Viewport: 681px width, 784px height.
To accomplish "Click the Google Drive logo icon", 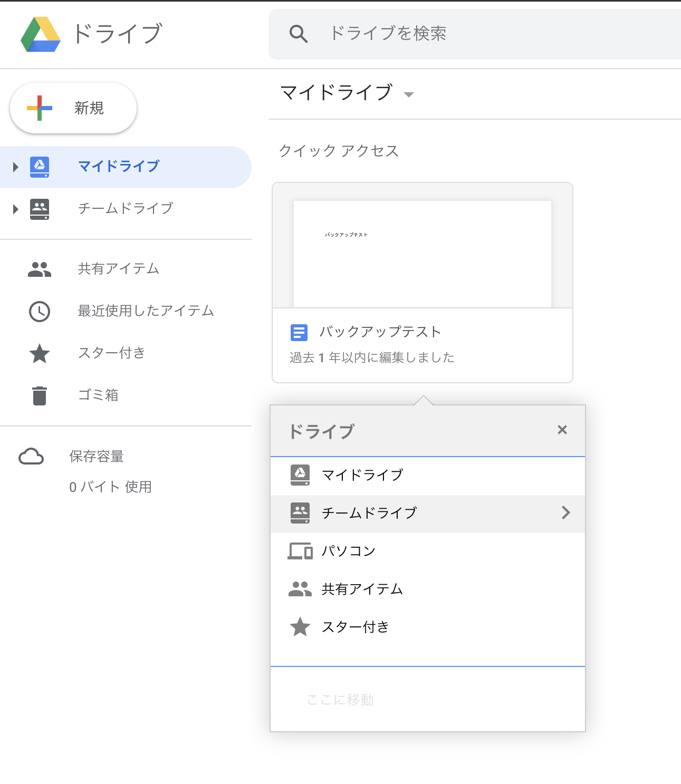I will (41, 34).
